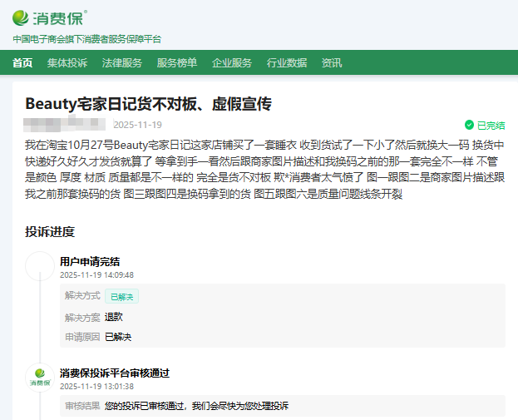This screenshot has height=420, width=518.
Task: Open the 企业服务 navigation item
Action: tap(232, 62)
